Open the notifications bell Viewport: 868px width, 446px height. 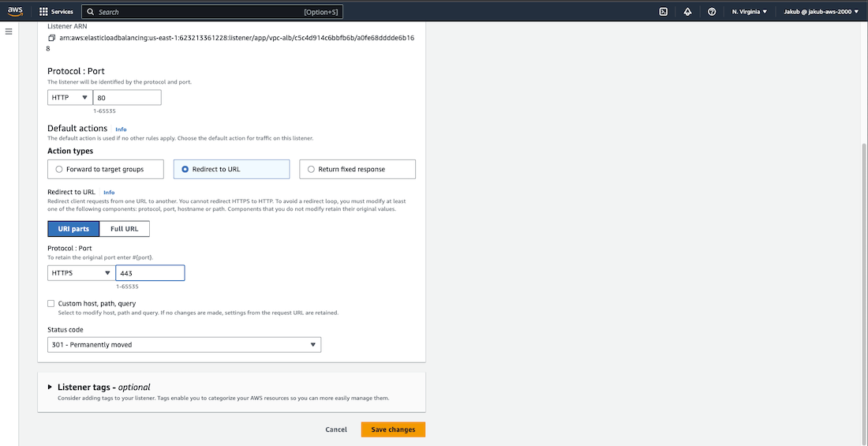[687, 12]
